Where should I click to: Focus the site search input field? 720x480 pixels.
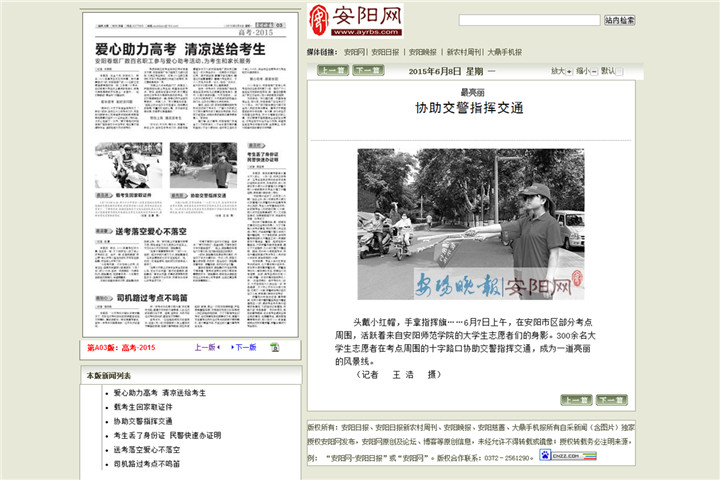coord(529,20)
